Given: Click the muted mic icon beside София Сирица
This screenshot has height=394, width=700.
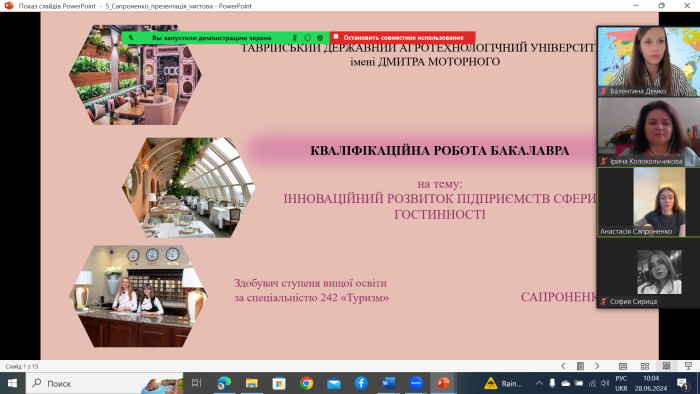Looking at the screenshot, I should pos(604,302).
